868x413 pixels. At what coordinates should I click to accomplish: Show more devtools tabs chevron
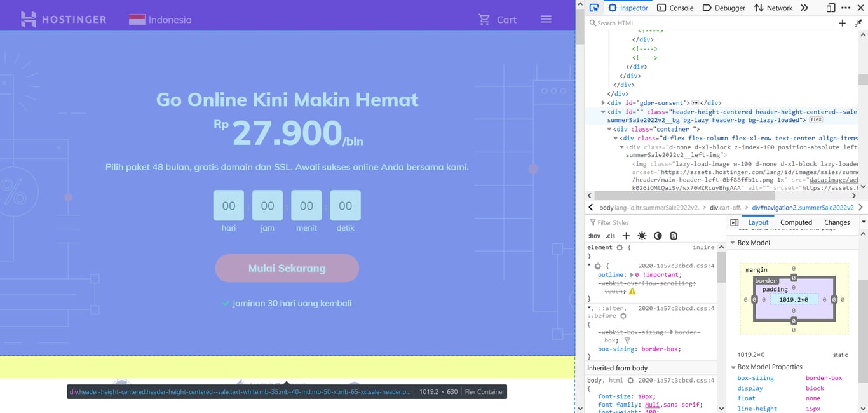coord(804,8)
